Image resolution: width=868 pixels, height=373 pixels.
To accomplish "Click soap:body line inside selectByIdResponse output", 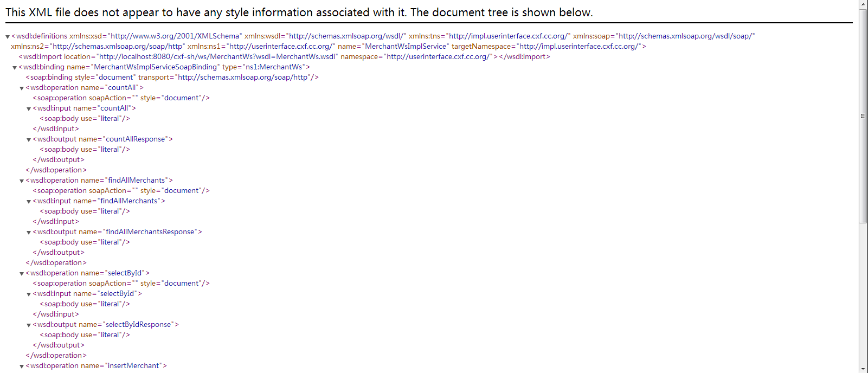I will click(x=85, y=335).
